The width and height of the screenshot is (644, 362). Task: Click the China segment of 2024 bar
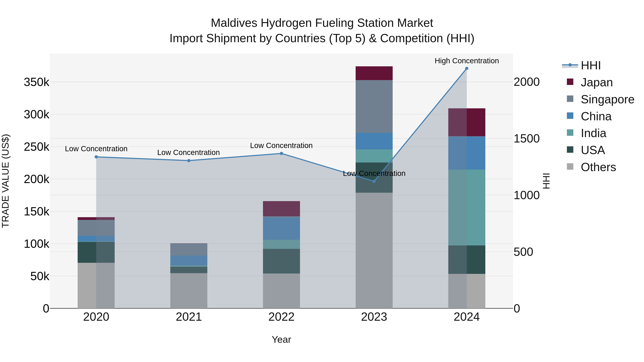(467, 153)
